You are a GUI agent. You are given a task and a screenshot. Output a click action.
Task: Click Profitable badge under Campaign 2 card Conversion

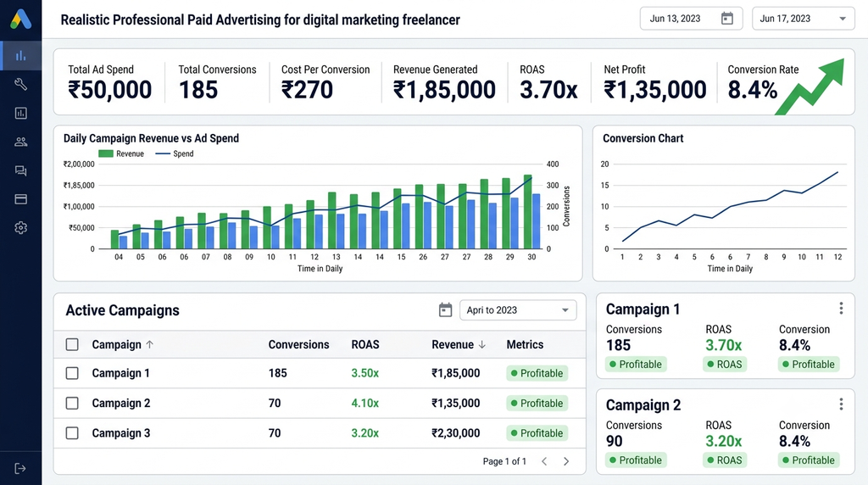pos(809,460)
